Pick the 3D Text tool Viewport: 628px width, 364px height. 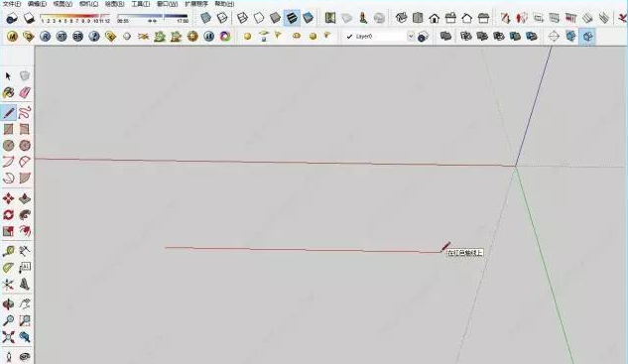coord(25,285)
